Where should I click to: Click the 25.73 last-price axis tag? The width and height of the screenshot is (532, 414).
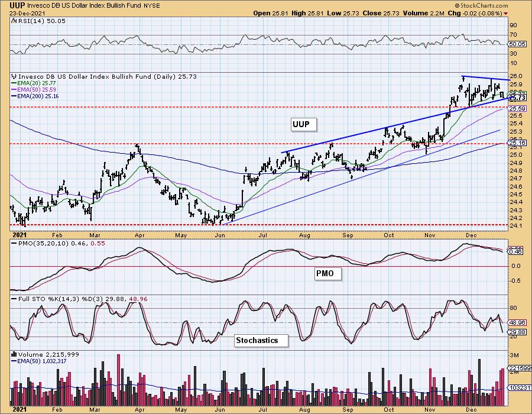[x=517, y=98]
